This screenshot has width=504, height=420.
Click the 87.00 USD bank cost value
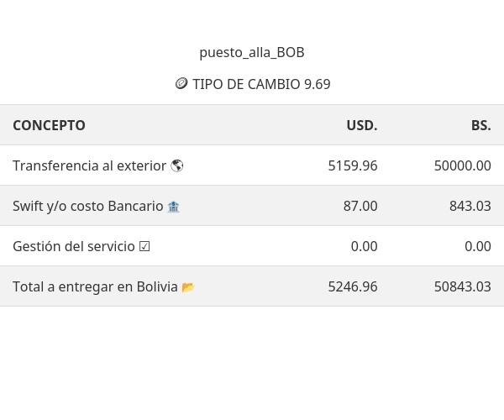coord(360,206)
